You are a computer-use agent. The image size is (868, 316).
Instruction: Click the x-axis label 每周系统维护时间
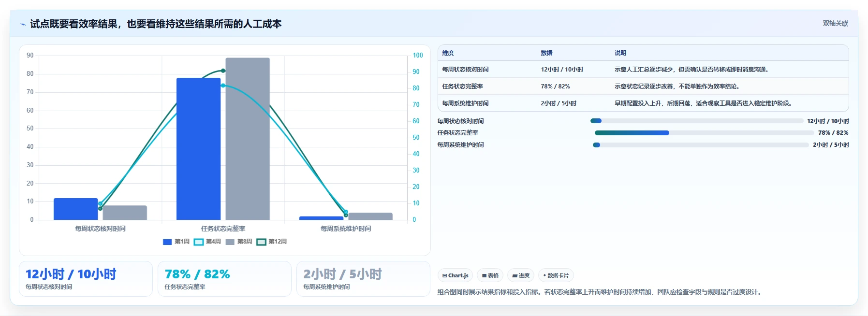click(346, 229)
